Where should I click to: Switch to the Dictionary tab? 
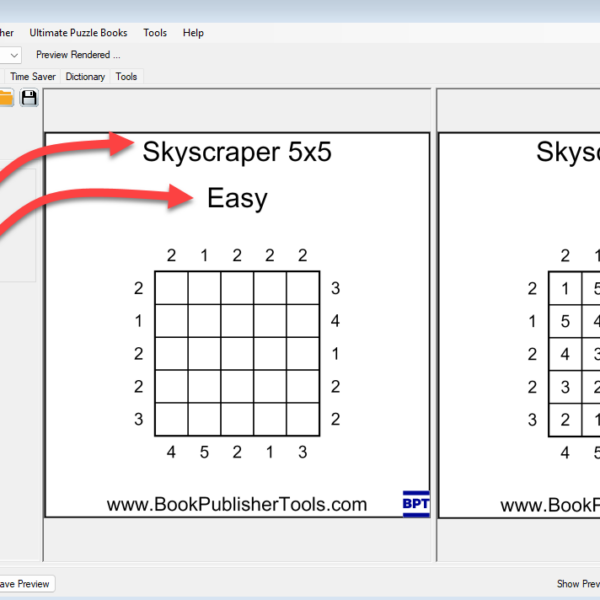pyautogui.click(x=85, y=76)
